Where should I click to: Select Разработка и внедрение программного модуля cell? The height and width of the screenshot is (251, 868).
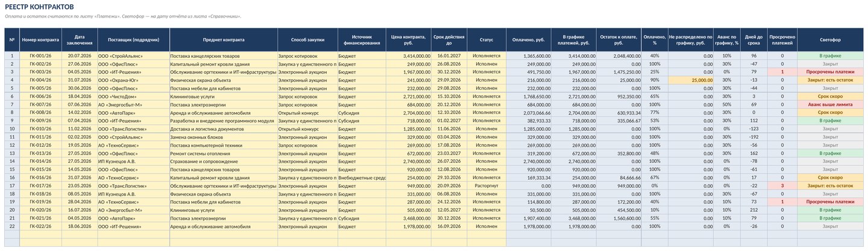[224, 121]
